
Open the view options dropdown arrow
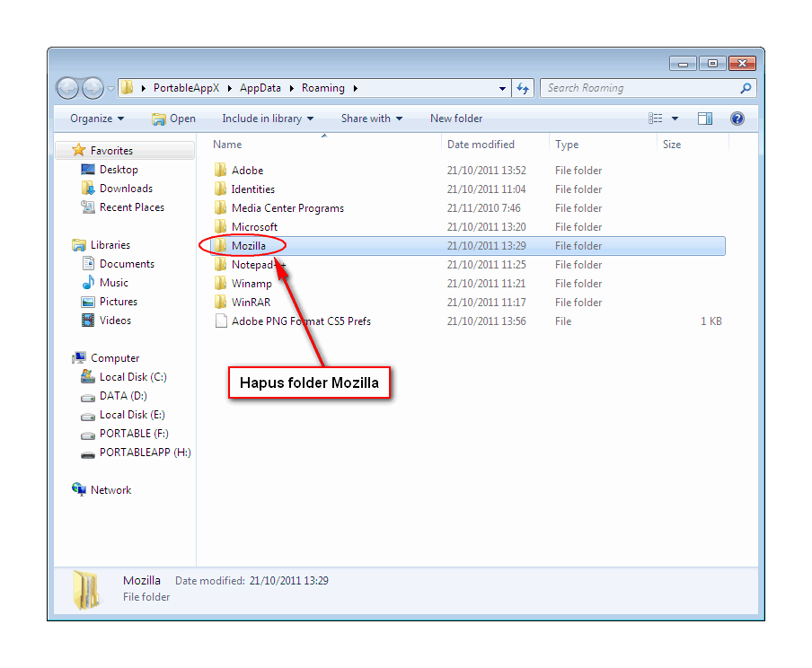click(x=675, y=119)
